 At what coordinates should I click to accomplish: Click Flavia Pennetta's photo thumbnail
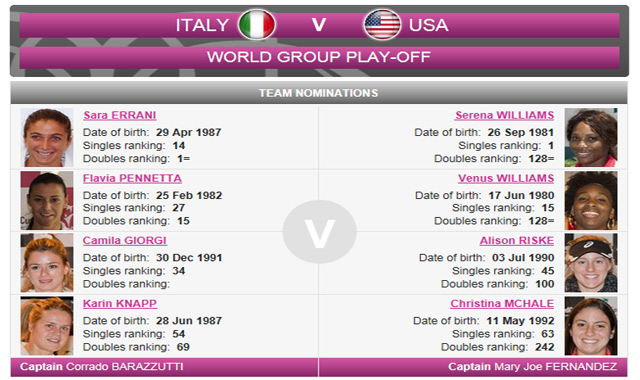click(x=47, y=200)
